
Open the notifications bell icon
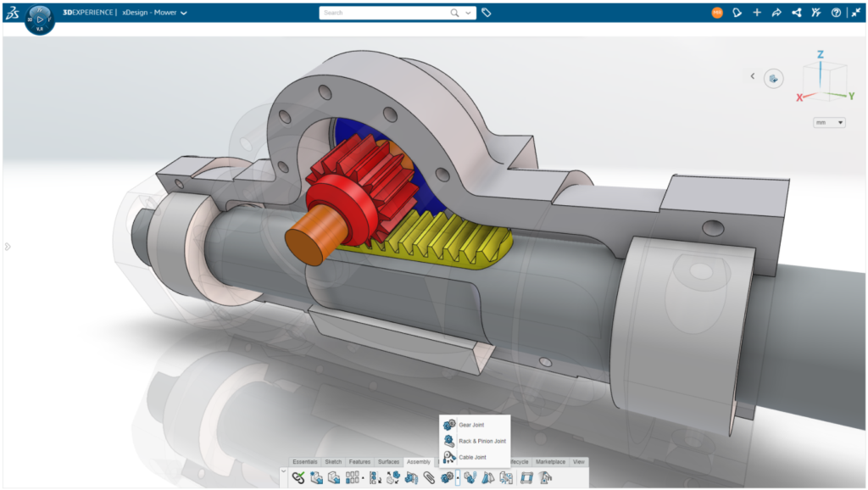[737, 12]
